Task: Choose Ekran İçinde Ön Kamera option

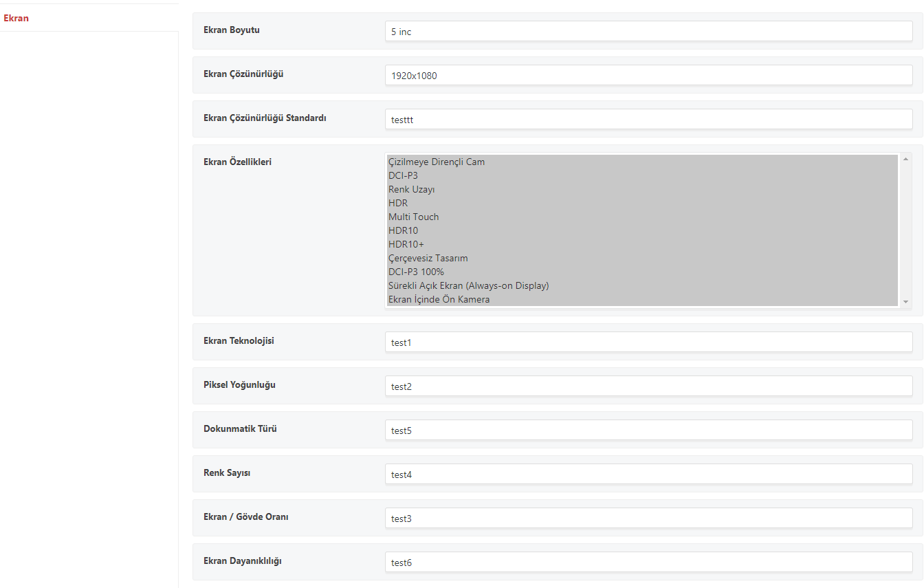Action: (642, 299)
